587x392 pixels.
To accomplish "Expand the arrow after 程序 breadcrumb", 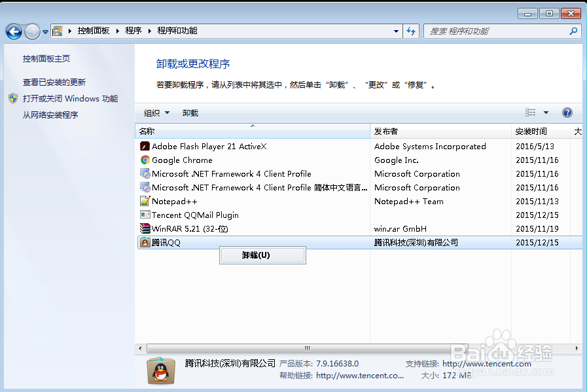I will pyautogui.click(x=149, y=31).
